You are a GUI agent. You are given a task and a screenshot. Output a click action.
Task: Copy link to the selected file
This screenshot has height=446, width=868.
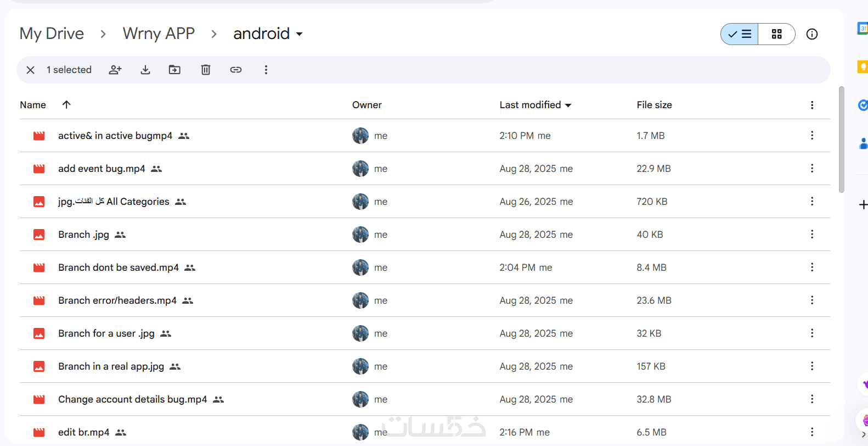(236, 70)
